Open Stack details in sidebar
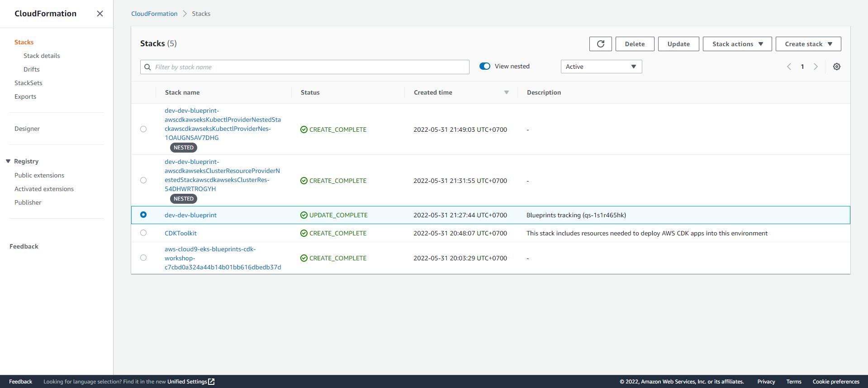 [x=42, y=56]
